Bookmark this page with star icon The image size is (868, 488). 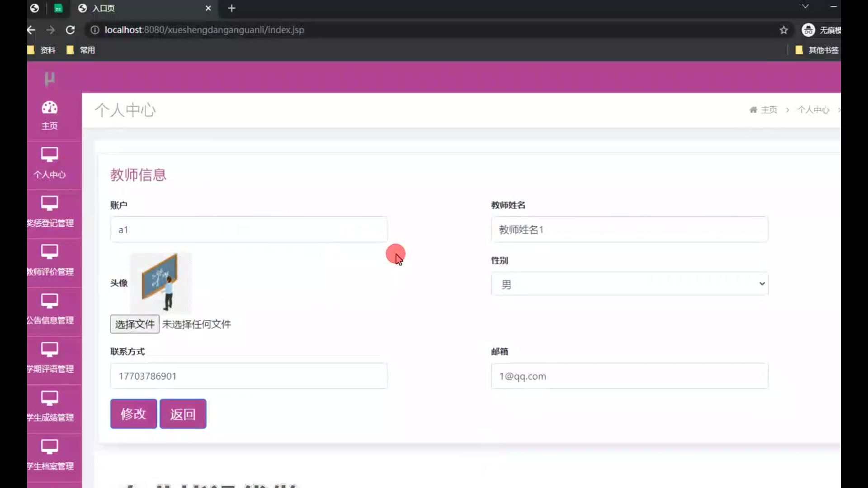tap(783, 30)
